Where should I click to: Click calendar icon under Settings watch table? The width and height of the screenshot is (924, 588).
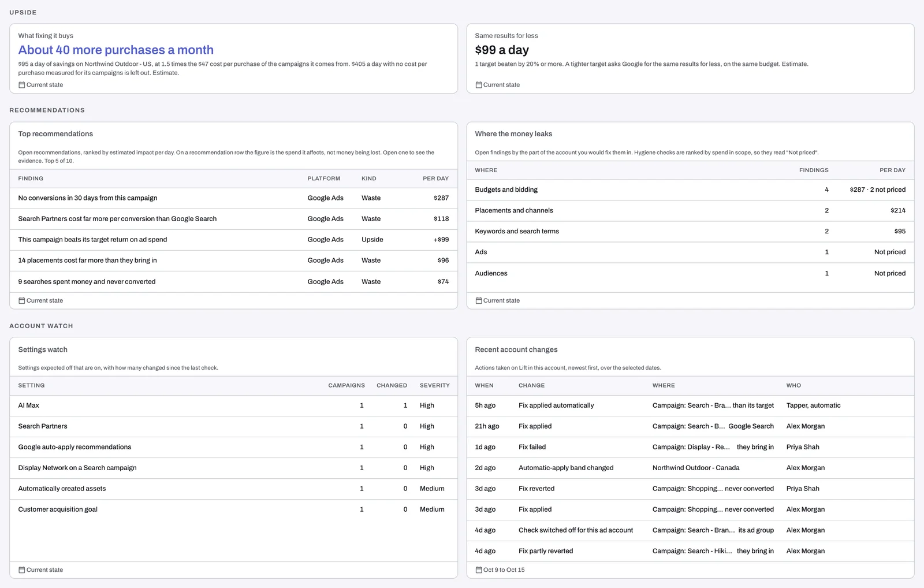pos(21,570)
